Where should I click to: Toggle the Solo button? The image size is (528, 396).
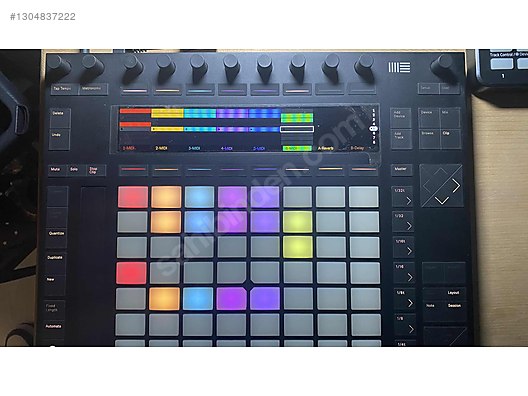pyautogui.click(x=75, y=170)
